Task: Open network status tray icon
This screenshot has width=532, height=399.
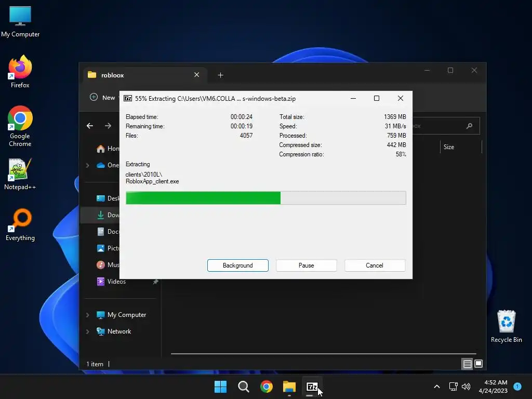Action: pyautogui.click(x=453, y=387)
